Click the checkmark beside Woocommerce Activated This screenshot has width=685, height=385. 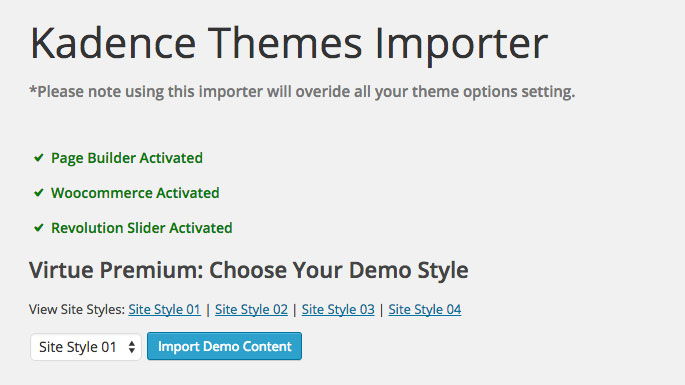click(x=39, y=192)
